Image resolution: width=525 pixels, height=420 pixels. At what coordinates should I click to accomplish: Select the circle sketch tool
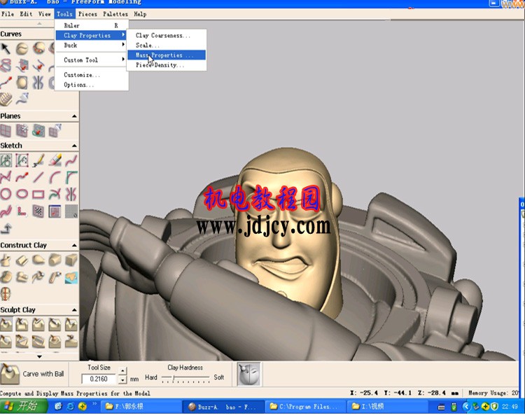pos(6,194)
